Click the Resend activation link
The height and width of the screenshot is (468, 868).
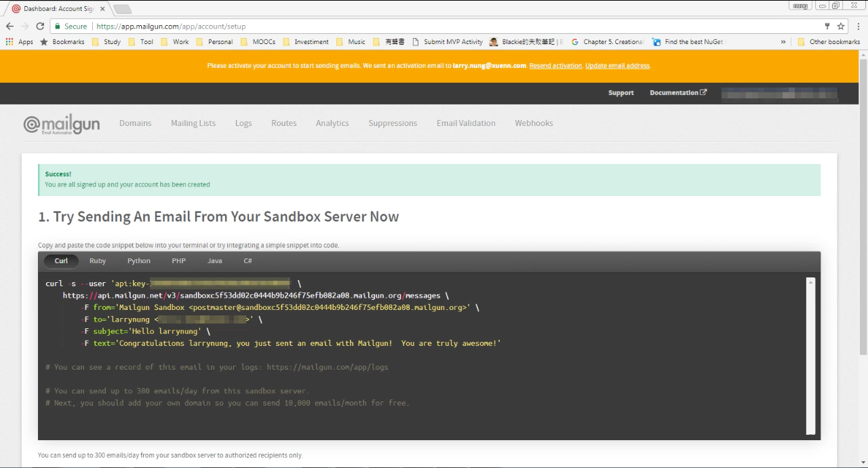[x=555, y=66]
